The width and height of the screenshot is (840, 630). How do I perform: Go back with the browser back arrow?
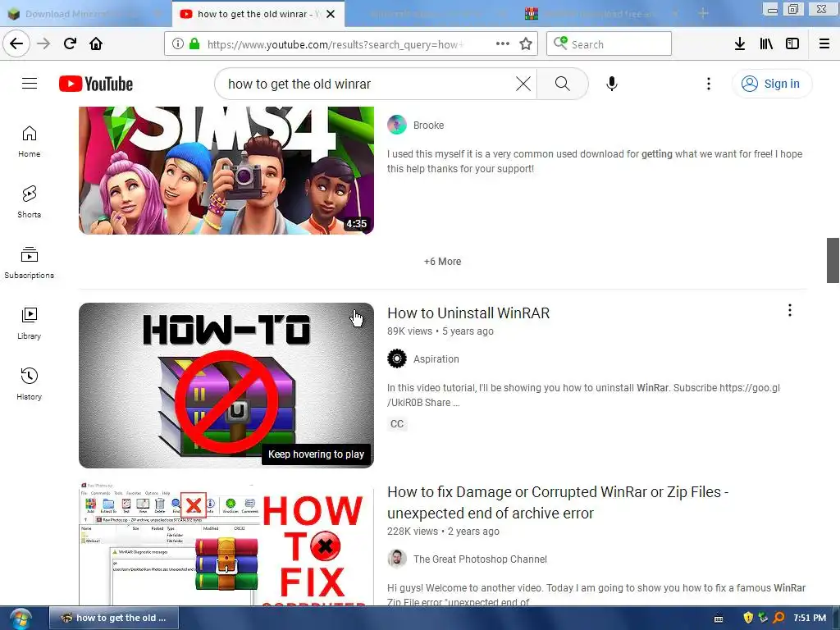point(16,43)
